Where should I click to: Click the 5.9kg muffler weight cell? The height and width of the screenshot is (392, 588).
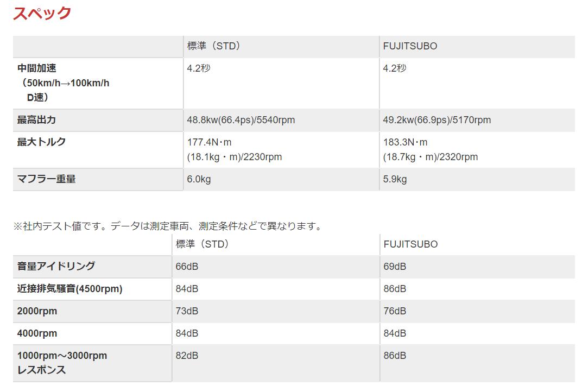(x=395, y=179)
